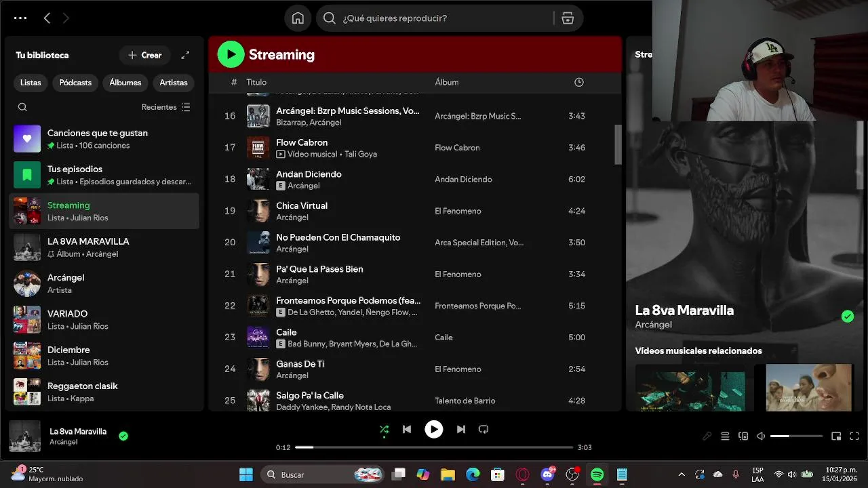Viewport: 868px width, 488px height.
Task: Open Opera browser from the taskbar
Action: (523, 474)
